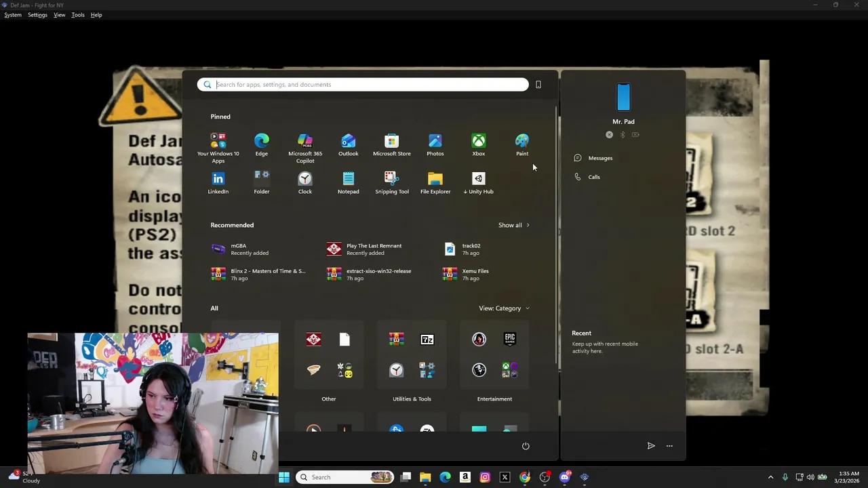
Task: Open File Explorer from pinned apps
Action: 435,184
